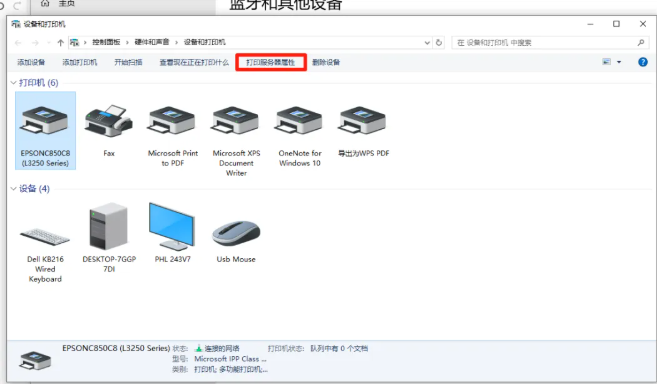Click 控制面板 in the breadcrumb path
This screenshot has width=657, height=384.
coord(106,42)
